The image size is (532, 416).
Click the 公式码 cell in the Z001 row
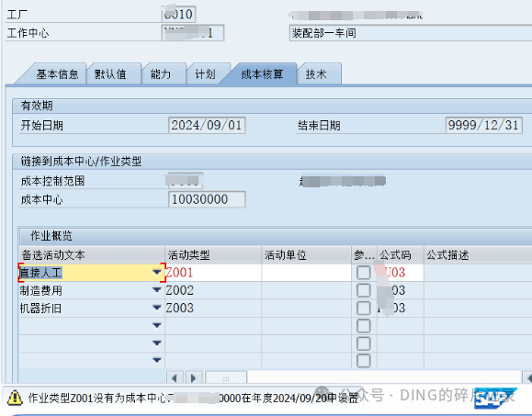401,273
